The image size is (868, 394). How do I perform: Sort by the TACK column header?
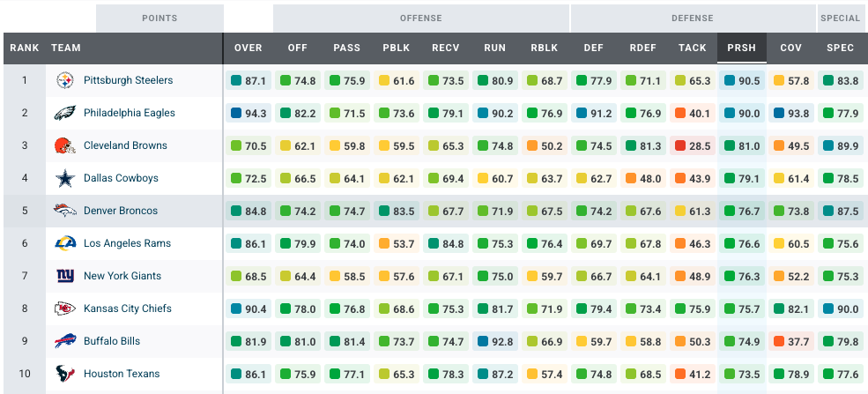(x=692, y=48)
